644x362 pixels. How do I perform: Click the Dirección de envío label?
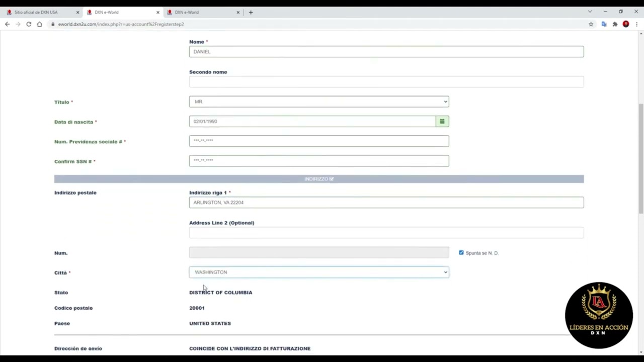tap(78, 348)
